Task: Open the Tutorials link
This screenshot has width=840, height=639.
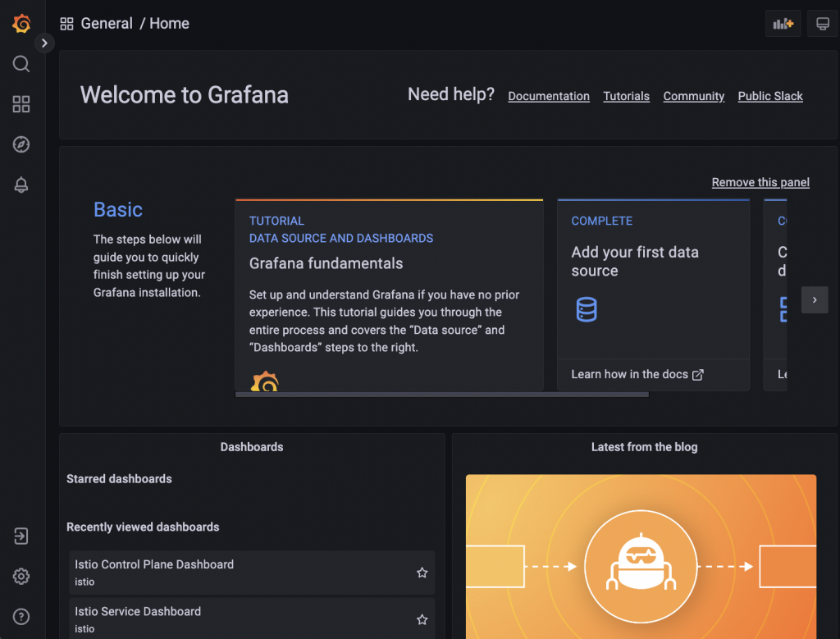Action: (626, 96)
